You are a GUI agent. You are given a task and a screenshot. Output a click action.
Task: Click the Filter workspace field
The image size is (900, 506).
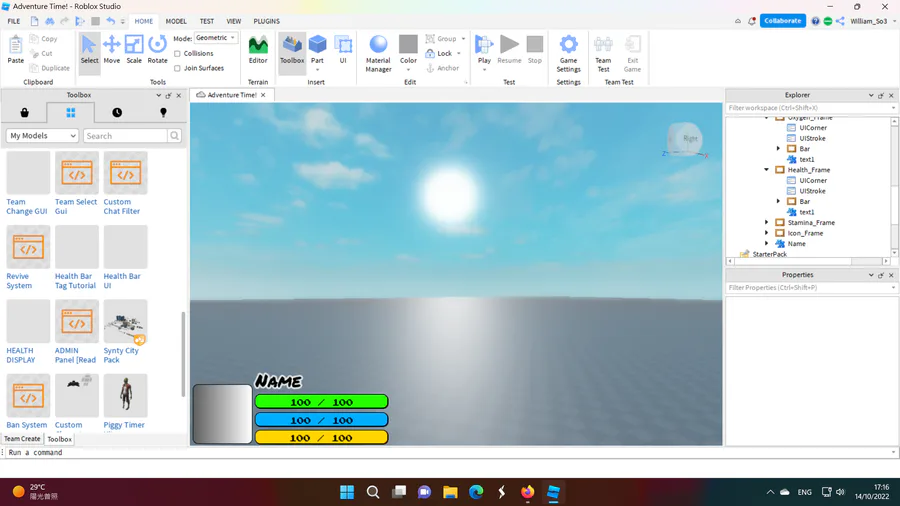coord(809,108)
